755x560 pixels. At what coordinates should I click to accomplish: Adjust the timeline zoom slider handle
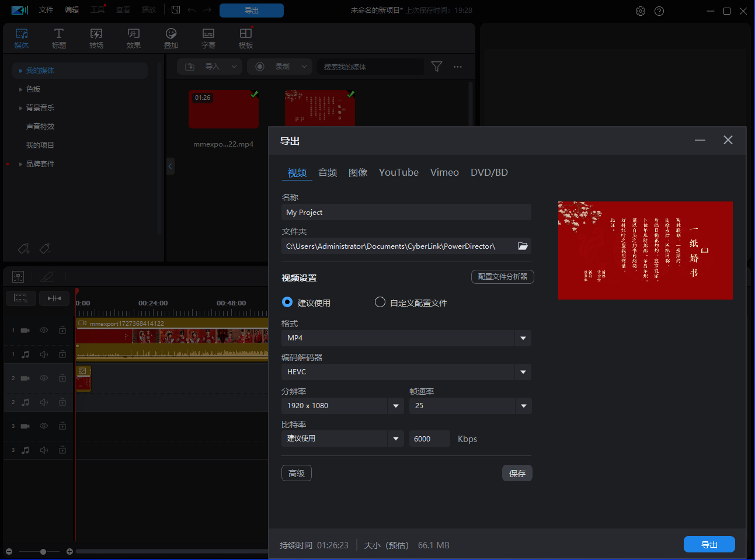(x=43, y=551)
